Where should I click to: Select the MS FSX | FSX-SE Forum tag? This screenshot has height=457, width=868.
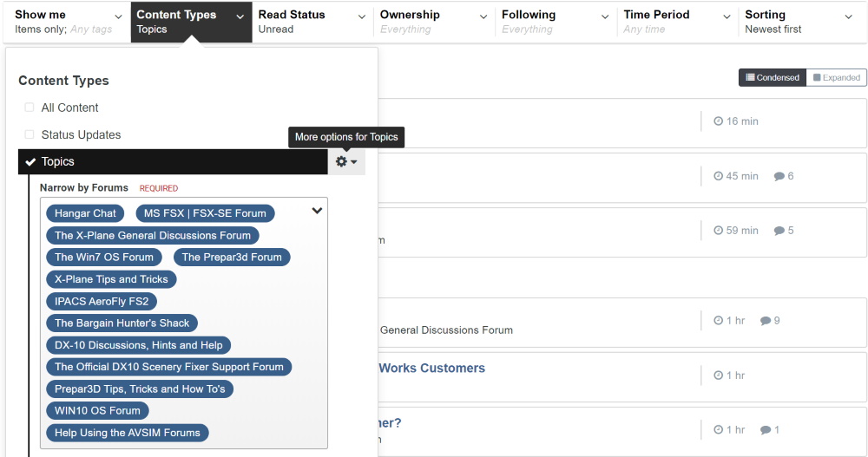205,213
